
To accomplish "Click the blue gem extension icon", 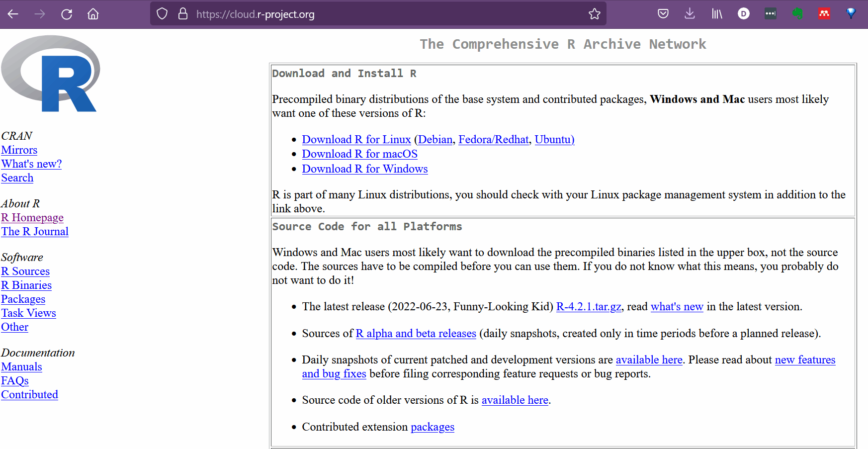I will tap(851, 14).
